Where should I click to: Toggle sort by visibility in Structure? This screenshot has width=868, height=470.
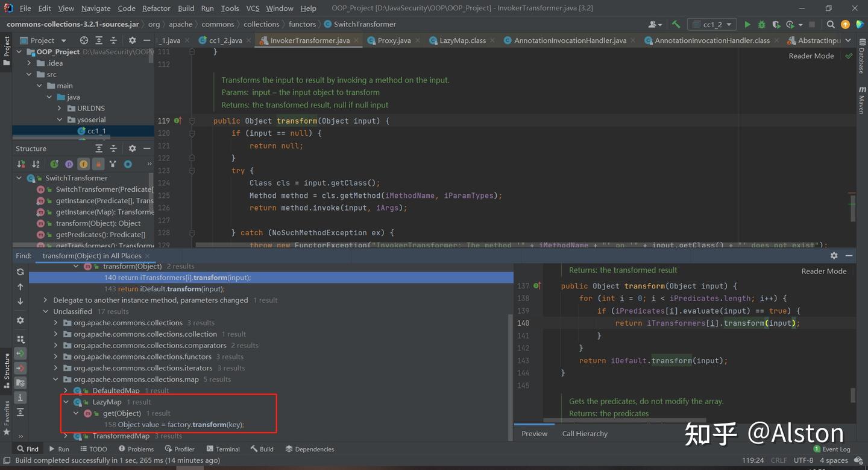21,164
